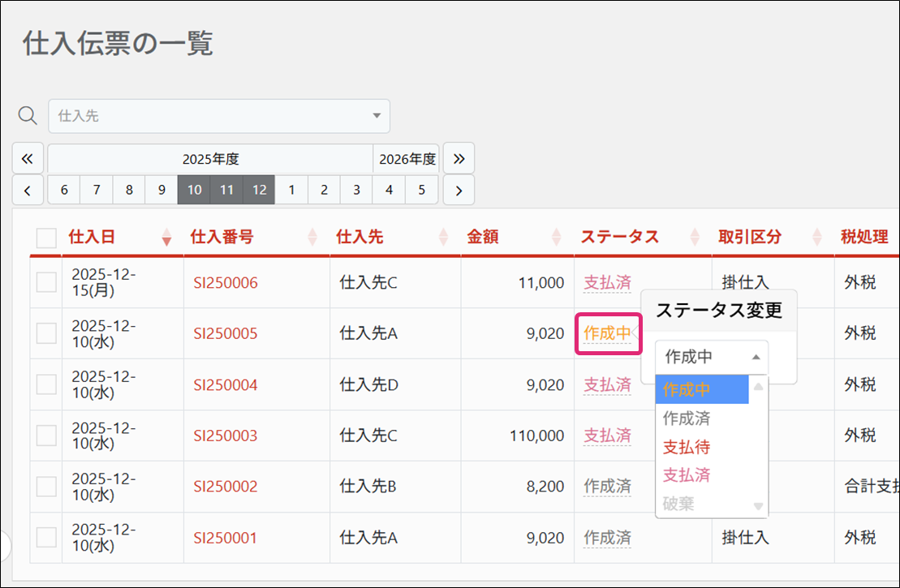The image size is (900, 588).
Task: Sort the 金額 column via sort icon
Action: [556, 237]
